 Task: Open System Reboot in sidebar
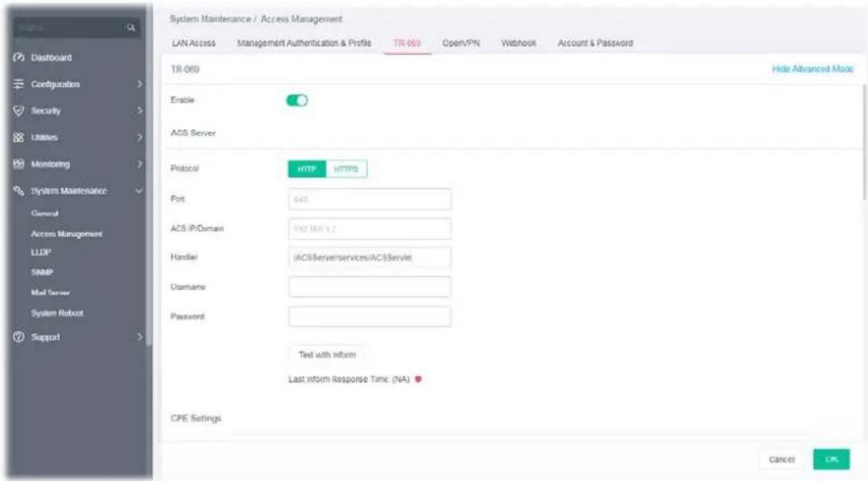pos(57,313)
